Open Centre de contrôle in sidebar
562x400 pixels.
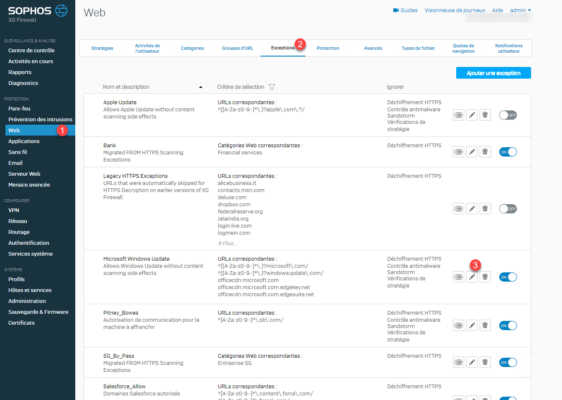[x=32, y=51]
